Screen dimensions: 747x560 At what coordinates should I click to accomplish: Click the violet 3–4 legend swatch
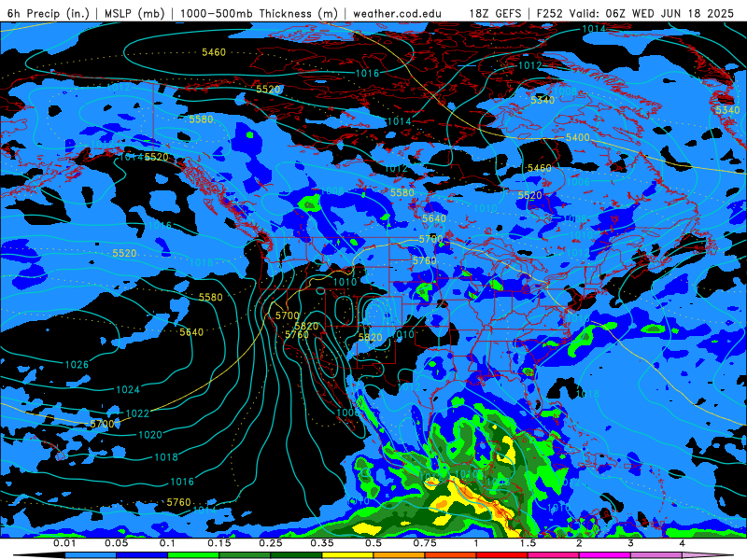pos(656,555)
